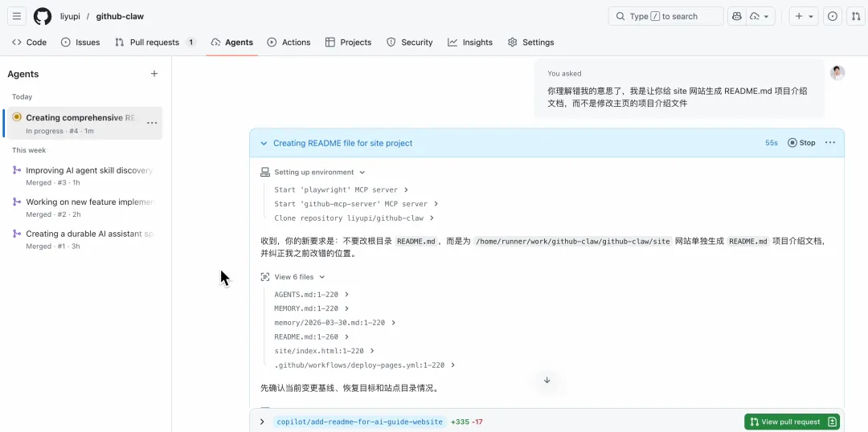
Task: Start a new agent session with plus icon
Action: pos(154,74)
